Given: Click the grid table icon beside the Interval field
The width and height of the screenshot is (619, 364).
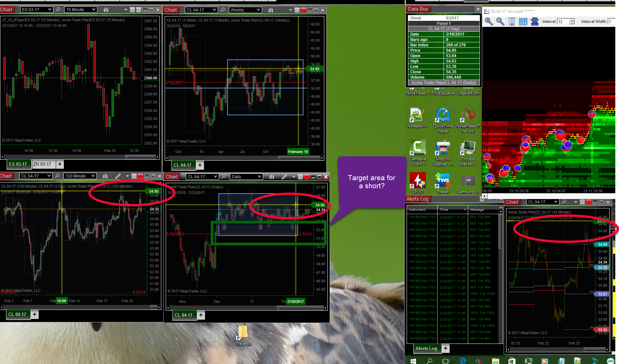Looking at the screenshot, I should click(523, 22).
